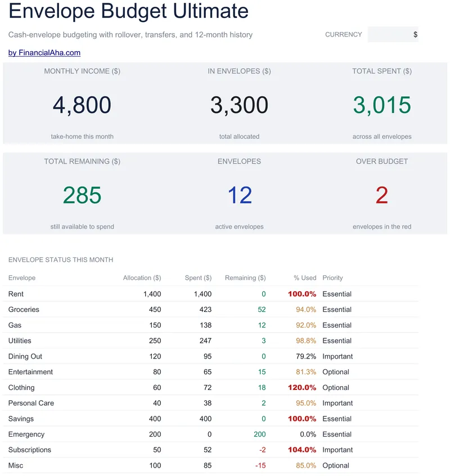
Task: Click the TOTAL REMAINING ($) card heading
Action: point(82,161)
